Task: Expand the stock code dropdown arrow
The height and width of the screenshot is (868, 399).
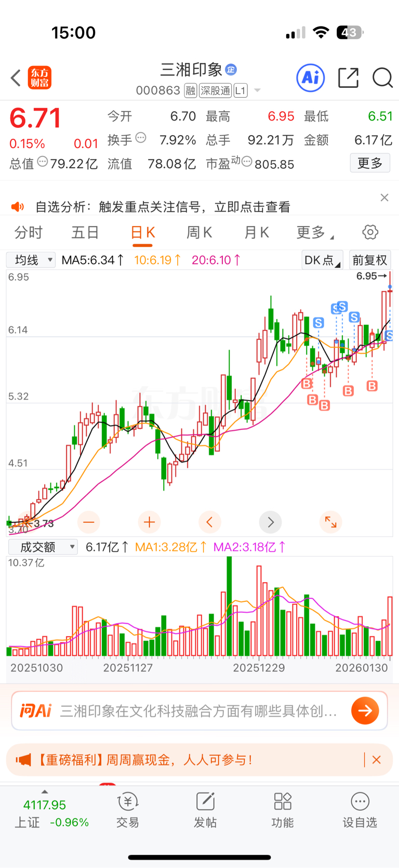Action: [257, 91]
